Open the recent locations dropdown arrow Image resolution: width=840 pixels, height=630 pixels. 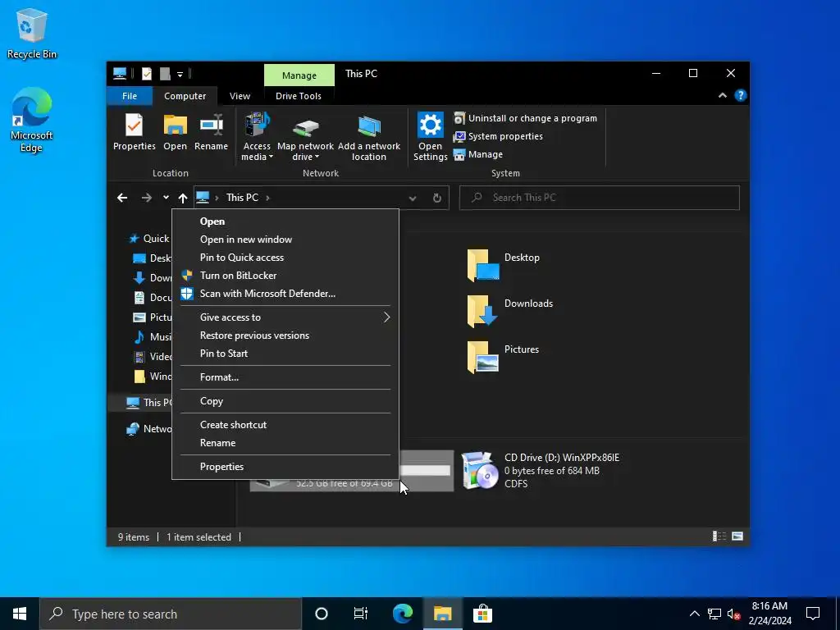click(x=166, y=198)
